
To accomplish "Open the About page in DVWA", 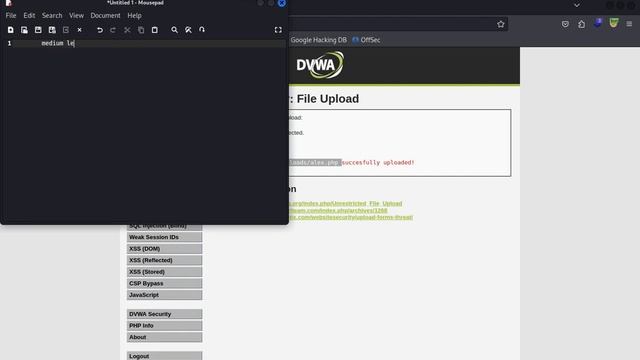I will 164,337.
